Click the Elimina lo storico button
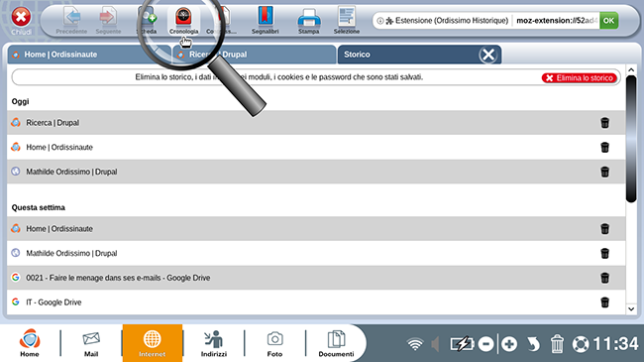 [580, 77]
